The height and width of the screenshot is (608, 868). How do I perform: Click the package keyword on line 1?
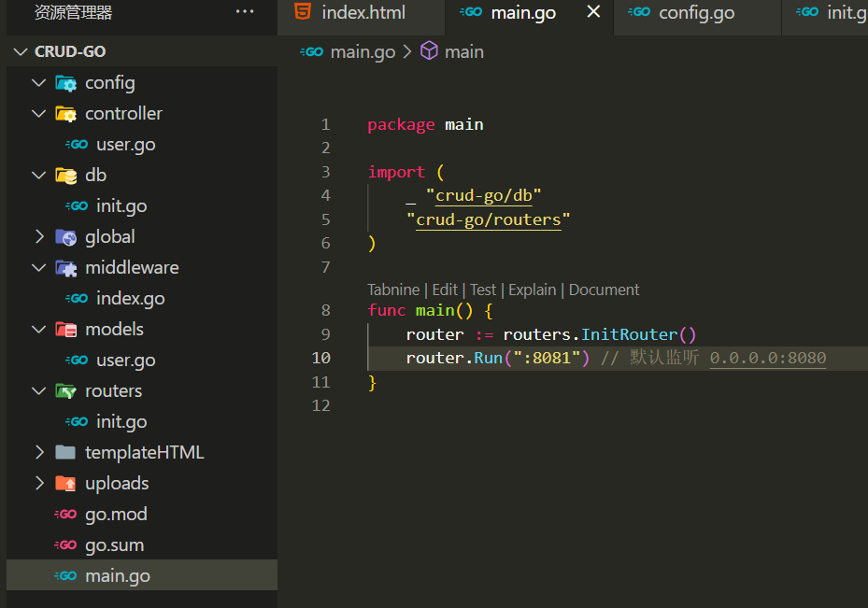pyautogui.click(x=401, y=125)
